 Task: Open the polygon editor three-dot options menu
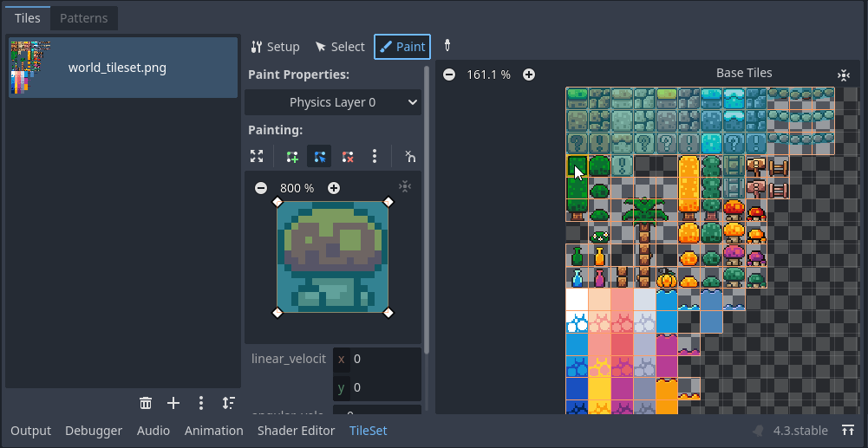375,156
